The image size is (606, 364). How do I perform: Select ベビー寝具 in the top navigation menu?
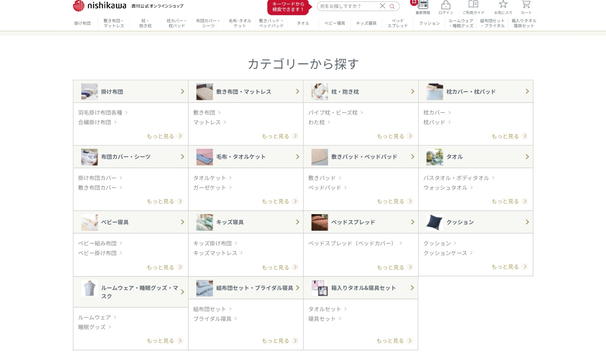[x=334, y=23]
